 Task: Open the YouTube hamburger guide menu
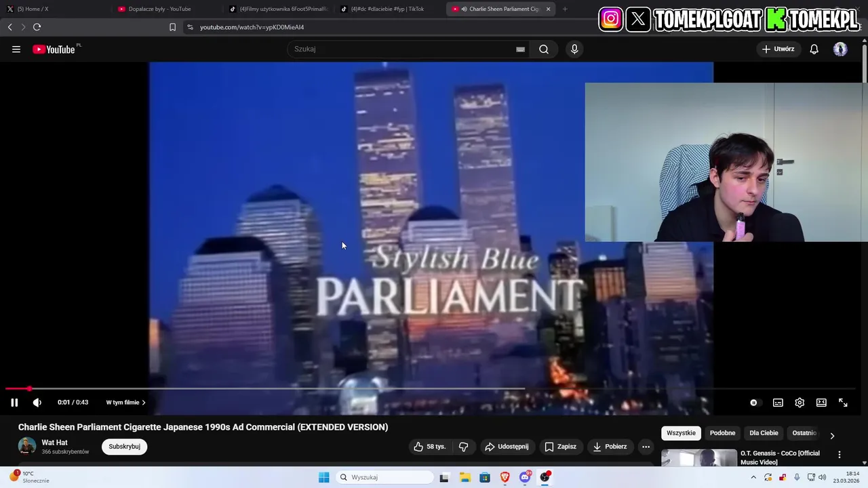click(x=16, y=49)
